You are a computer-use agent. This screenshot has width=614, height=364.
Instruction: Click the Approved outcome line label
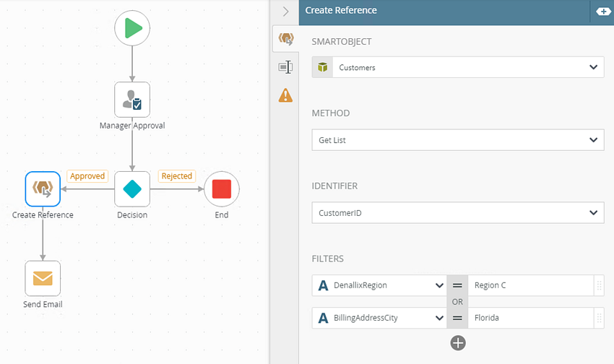click(x=87, y=176)
